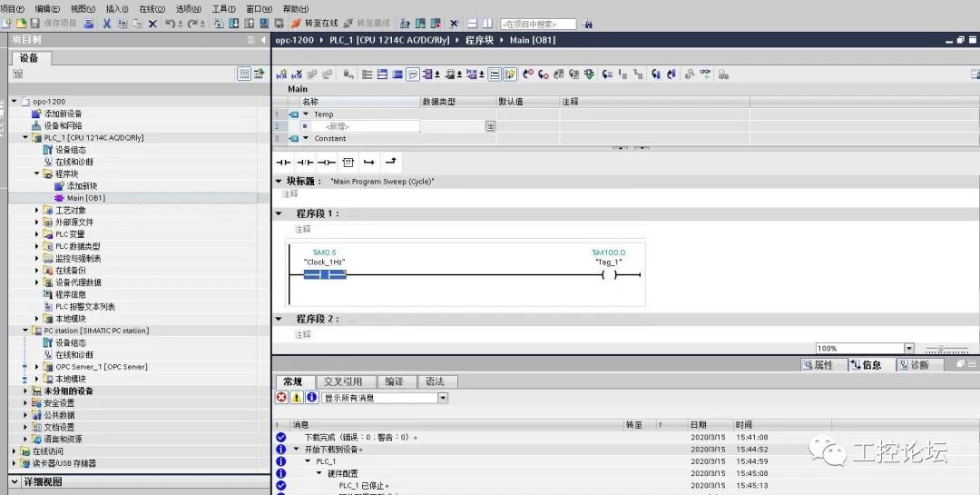Image resolution: width=980 pixels, height=495 pixels.
Task: Click the New project icon
Action: [6, 24]
